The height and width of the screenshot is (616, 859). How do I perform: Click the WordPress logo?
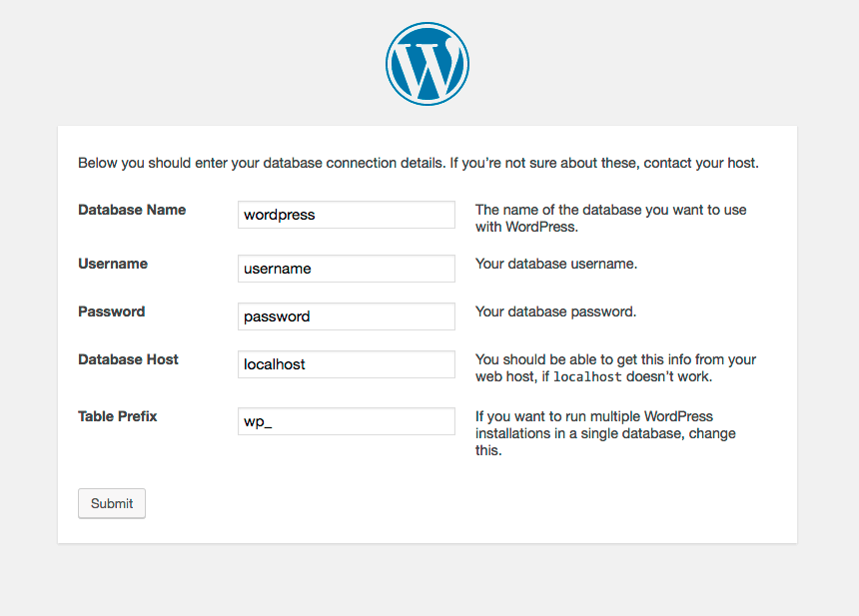(428, 63)
